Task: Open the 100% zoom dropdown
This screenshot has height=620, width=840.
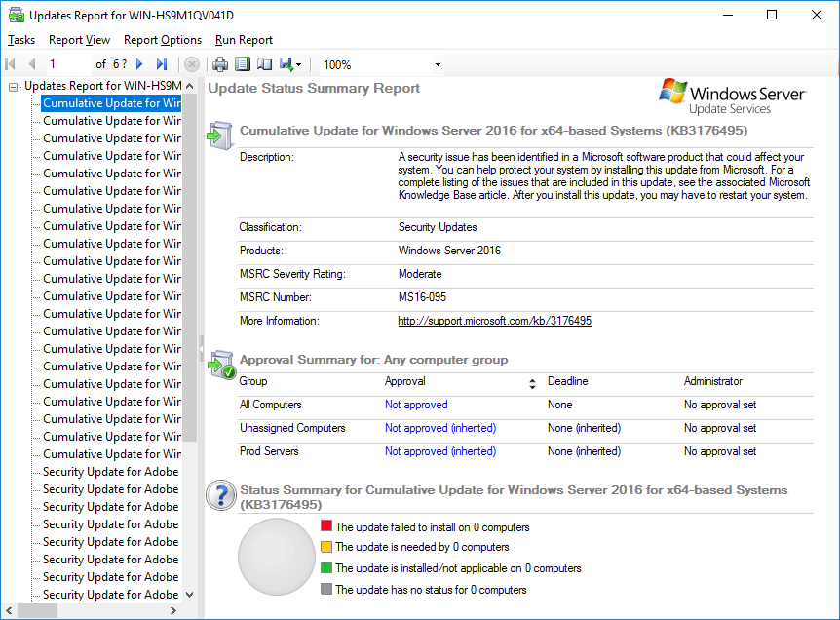Action: point(438,65)
